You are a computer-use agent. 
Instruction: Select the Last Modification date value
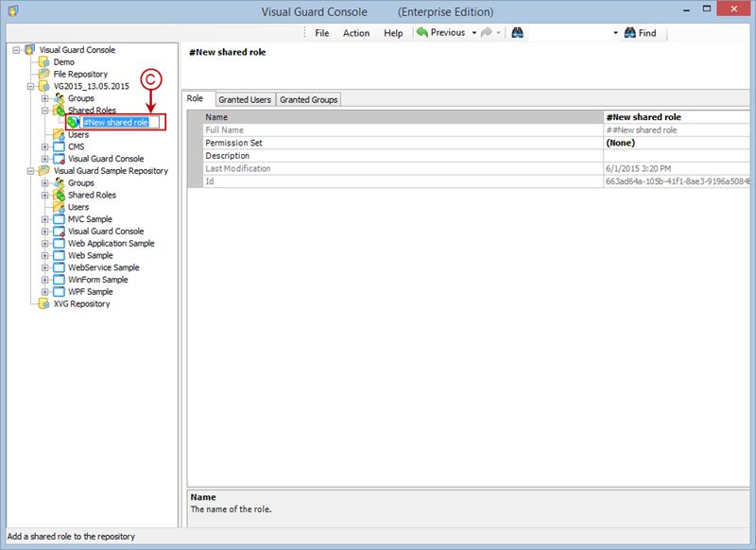tap(677, 169)
